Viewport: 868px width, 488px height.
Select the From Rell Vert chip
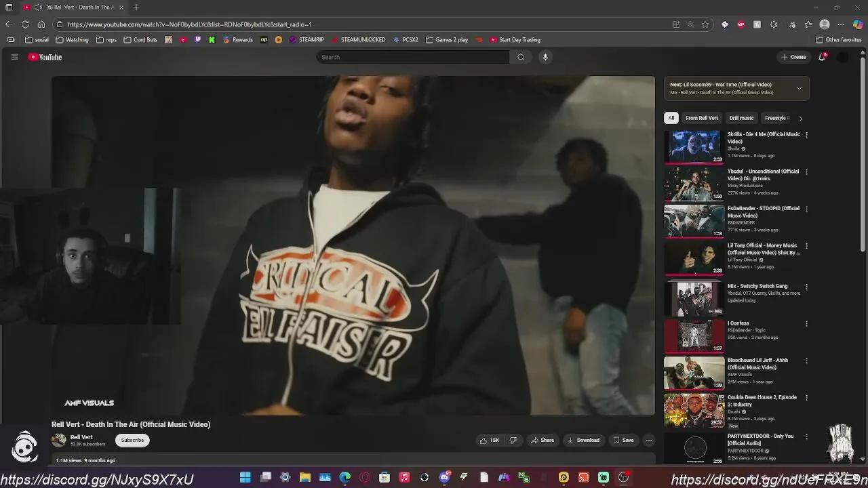pyautogui.click(x=702, y=118)
